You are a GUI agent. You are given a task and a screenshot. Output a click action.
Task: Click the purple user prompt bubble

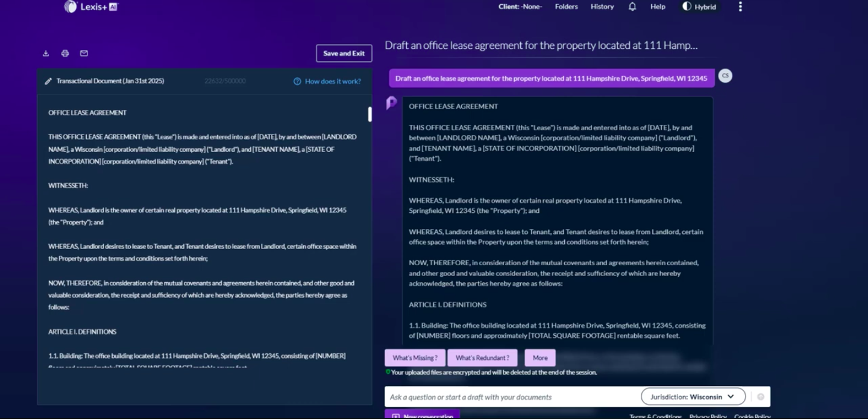[x=552, y=78]
